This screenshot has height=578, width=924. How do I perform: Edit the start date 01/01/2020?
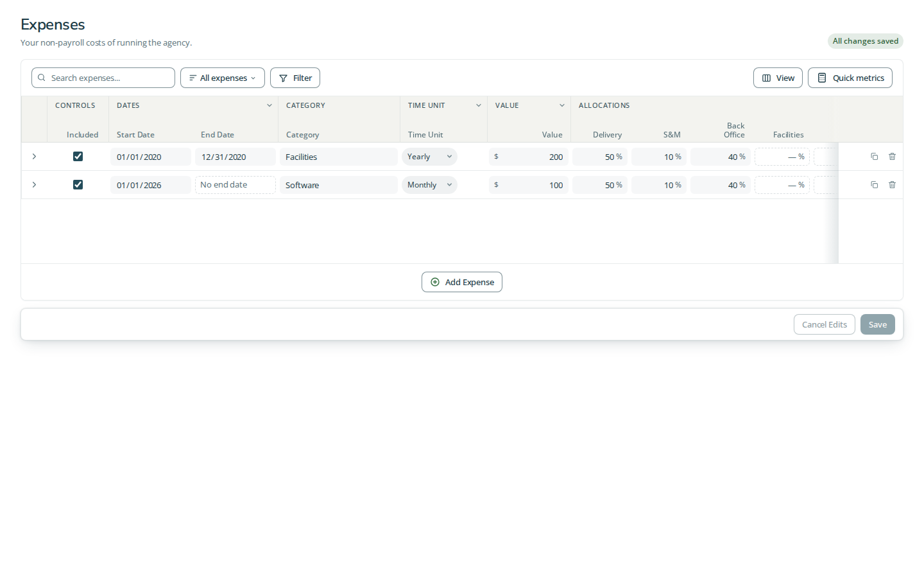click(x=151, y=157)
